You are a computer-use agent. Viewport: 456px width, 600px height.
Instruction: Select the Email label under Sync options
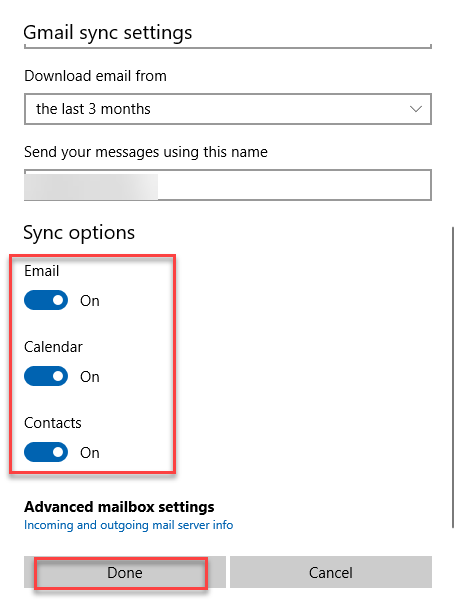[x=42, y=271]
